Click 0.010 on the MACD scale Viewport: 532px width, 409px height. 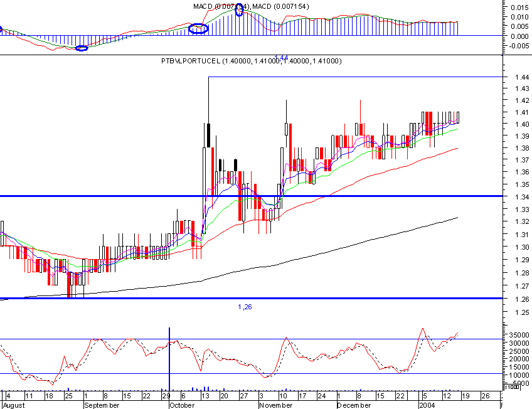point(519,17)
